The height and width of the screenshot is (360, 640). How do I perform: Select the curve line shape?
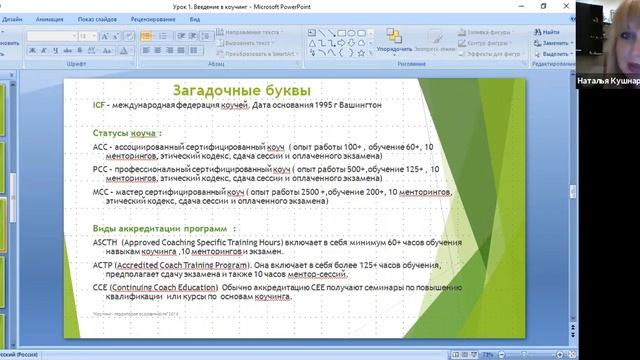pyautogui.click(x=322, y=53)
